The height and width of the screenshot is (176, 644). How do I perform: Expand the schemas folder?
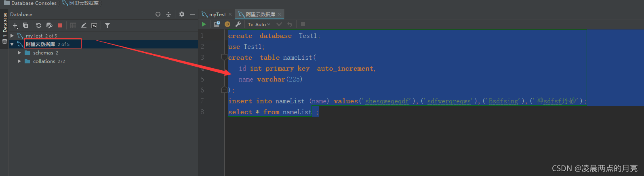(x=19, y=53)
